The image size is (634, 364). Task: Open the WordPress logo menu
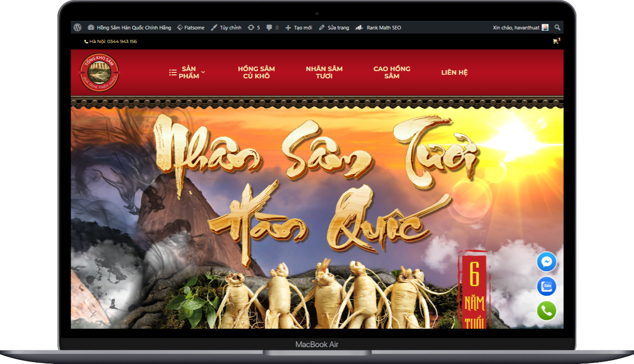pyautogui.click(x=77, y=28)
